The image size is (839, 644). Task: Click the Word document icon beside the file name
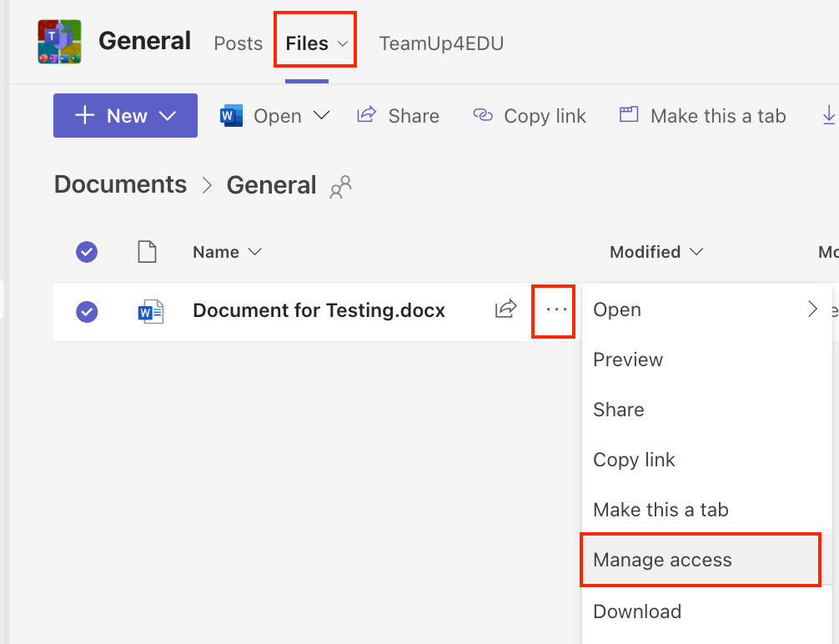[151, 309]
